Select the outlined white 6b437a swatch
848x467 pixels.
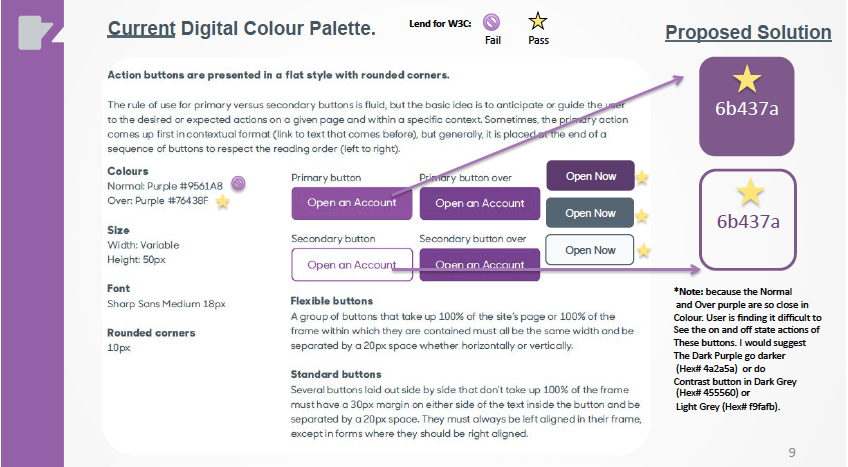[x=747, y=220]
